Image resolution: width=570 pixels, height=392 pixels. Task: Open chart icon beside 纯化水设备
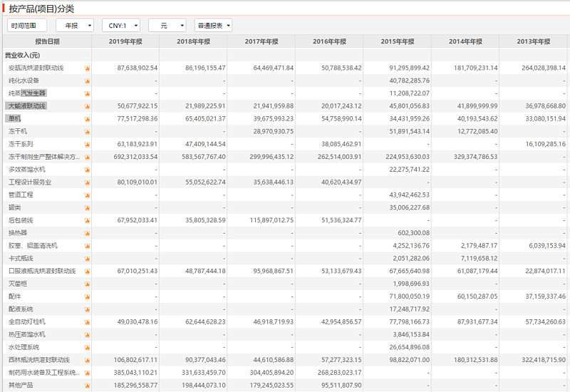(88, 81)
